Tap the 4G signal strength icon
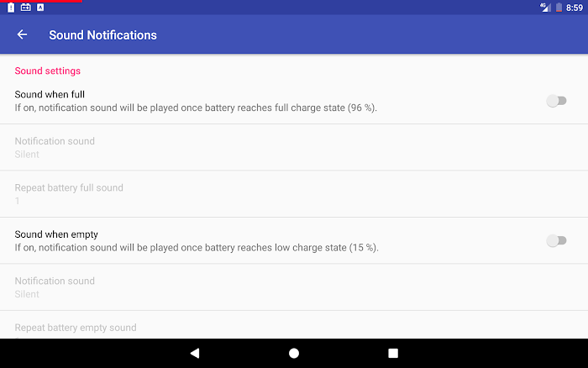 tap(545, 7)
